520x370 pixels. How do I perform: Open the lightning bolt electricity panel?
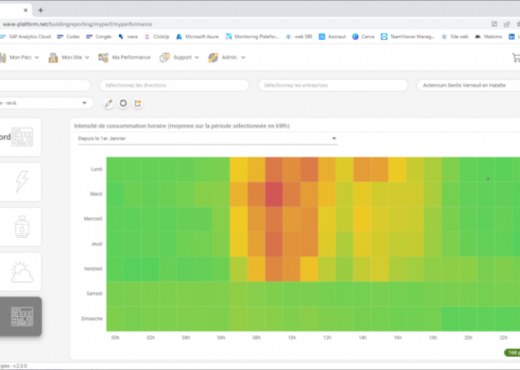click(x=21, y=182)
